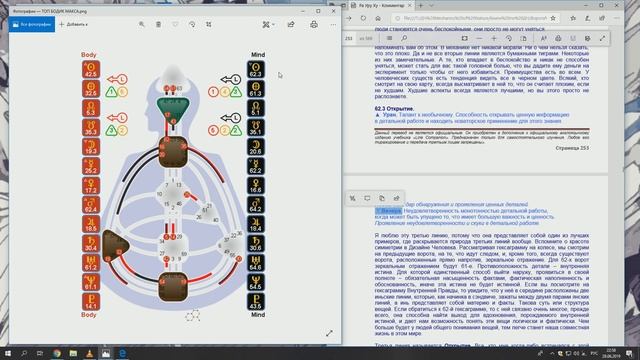Click the highlight icon in the PDF selection popup

tap(352, 198)
